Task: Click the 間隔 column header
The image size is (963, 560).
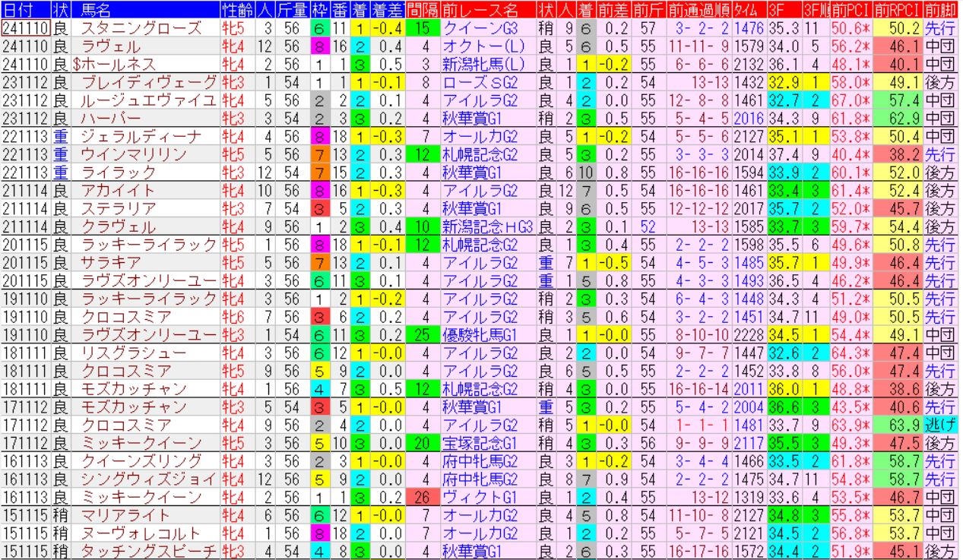Action: [x=422, y=10]
